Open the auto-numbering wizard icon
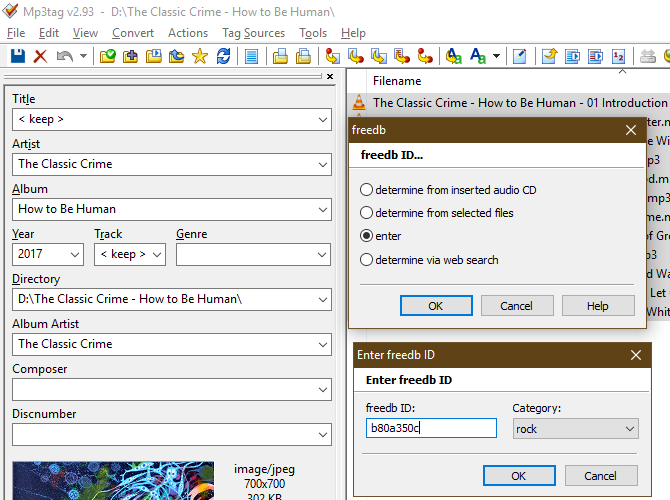The image size is (670, 500). point(619,56)
